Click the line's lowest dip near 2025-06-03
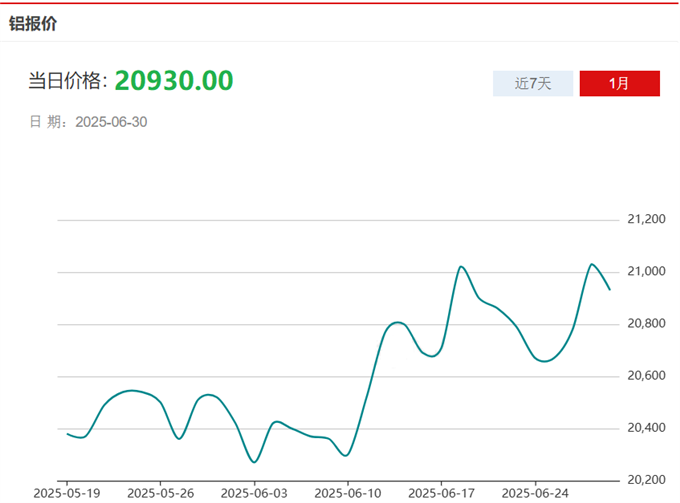Image resolution: width=680 pixels, height=503 pixels. (x=254, y=462)
